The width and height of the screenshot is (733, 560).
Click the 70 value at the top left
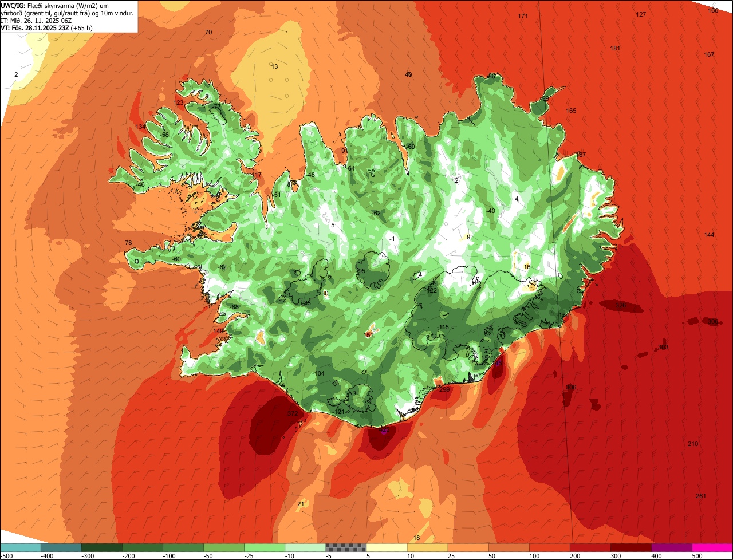click(208, 32)
